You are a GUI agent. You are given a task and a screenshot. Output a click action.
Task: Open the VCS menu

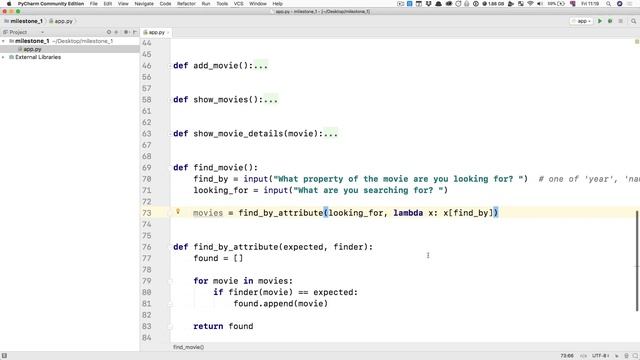(x=238, y=4)
